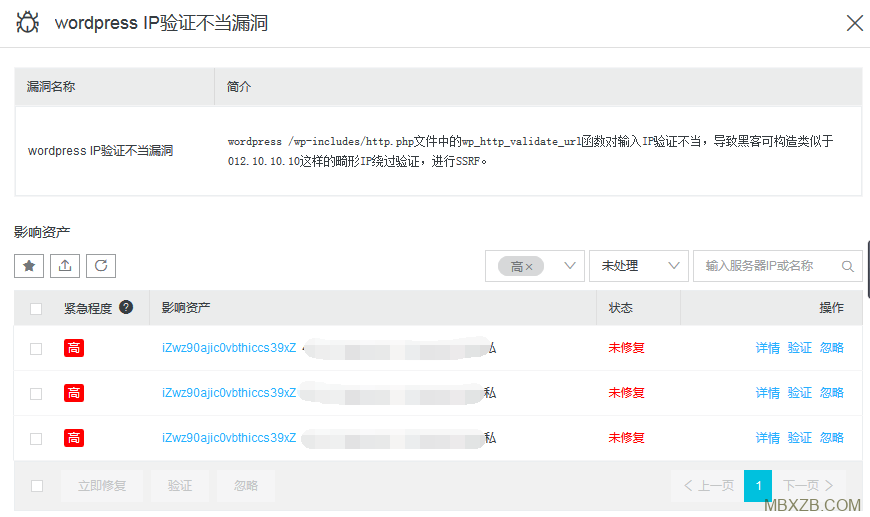This screenshot has width=870, height=517.
Task: Open 详情 for the second row
Action: point(767,393)
